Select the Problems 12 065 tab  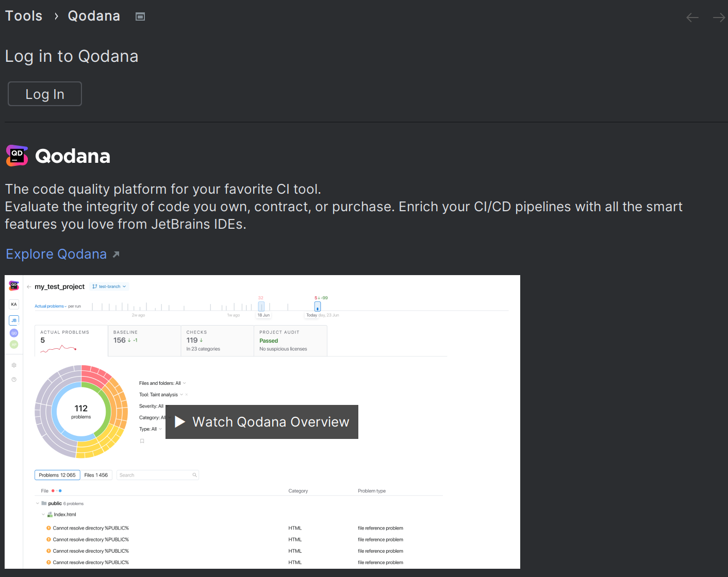coord(57,474)
